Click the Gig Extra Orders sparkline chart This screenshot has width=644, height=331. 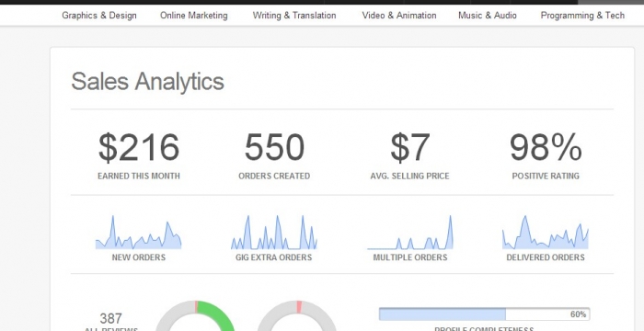(274, 233)
